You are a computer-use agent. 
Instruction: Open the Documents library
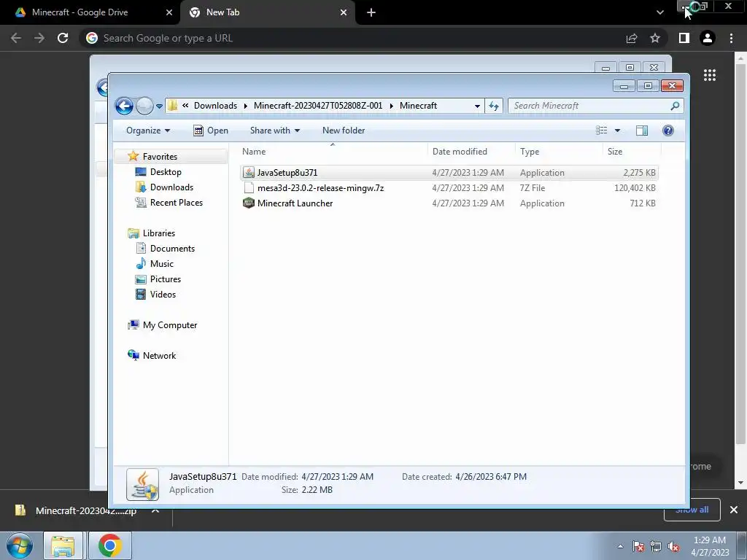pos(172,248)
